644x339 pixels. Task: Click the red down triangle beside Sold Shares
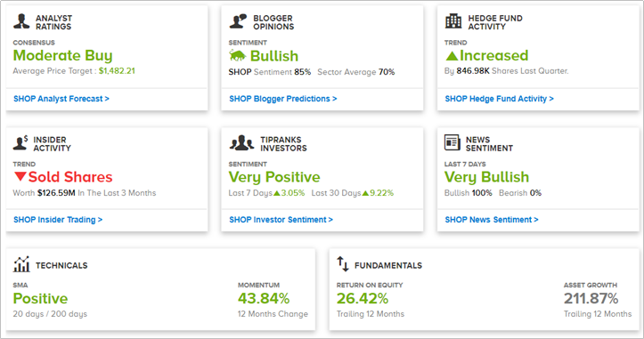click(x=20, y=176)
